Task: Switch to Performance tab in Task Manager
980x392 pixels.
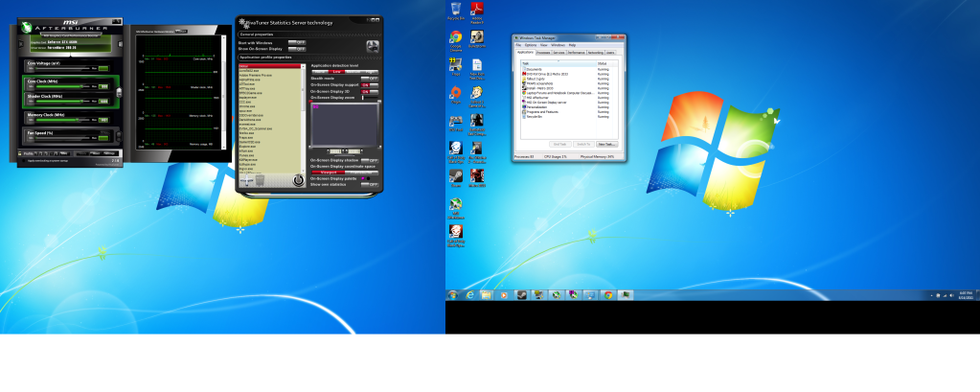Action: pos(577,53)
